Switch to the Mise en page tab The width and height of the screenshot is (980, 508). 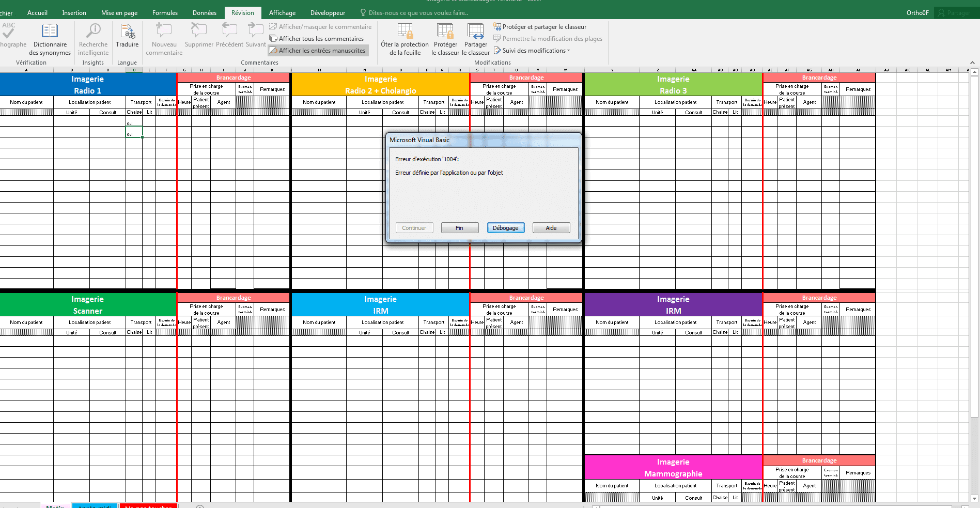(119, 13)
